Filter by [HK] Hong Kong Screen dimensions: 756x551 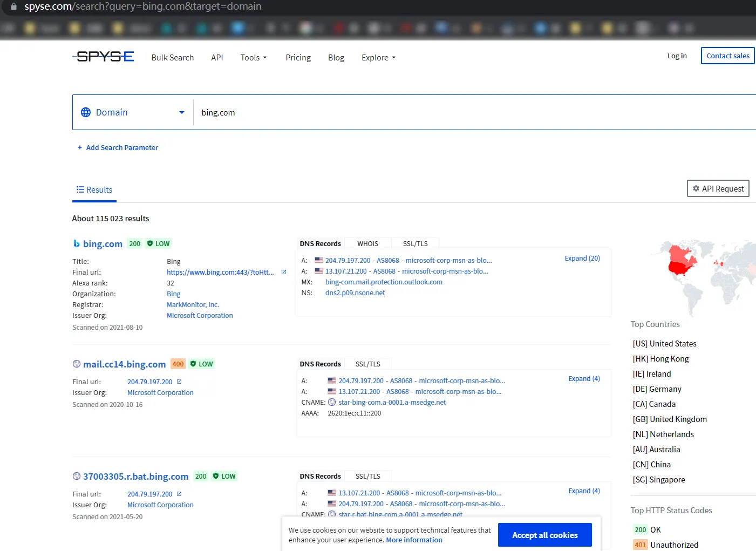point(660,358)
